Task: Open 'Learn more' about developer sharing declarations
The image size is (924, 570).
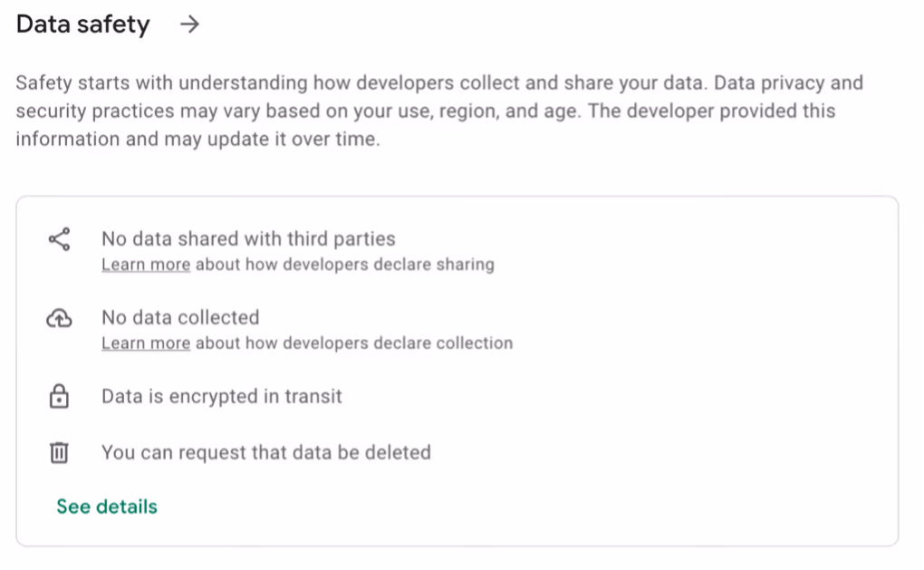Action: point(145,264)
